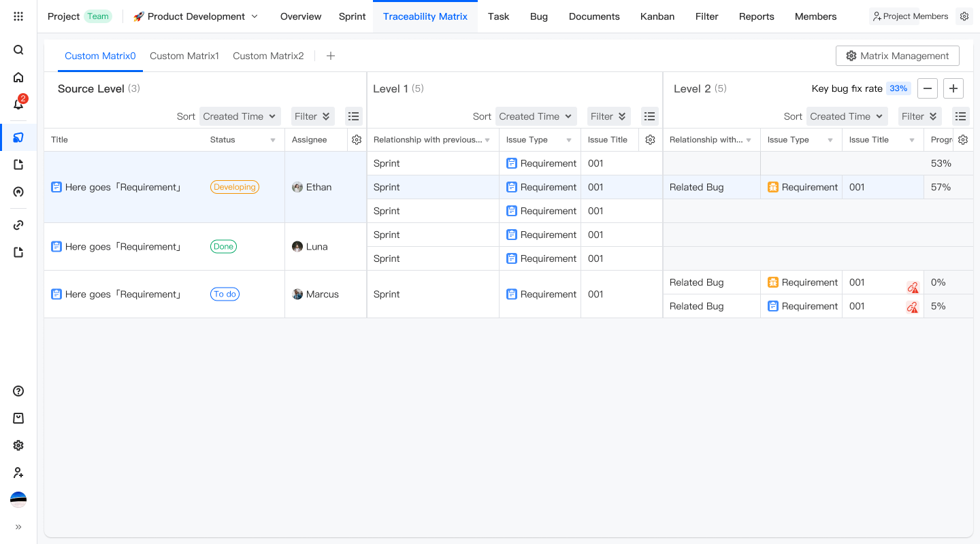
Task: Switch to Reports tab
Action: [757, 16]
